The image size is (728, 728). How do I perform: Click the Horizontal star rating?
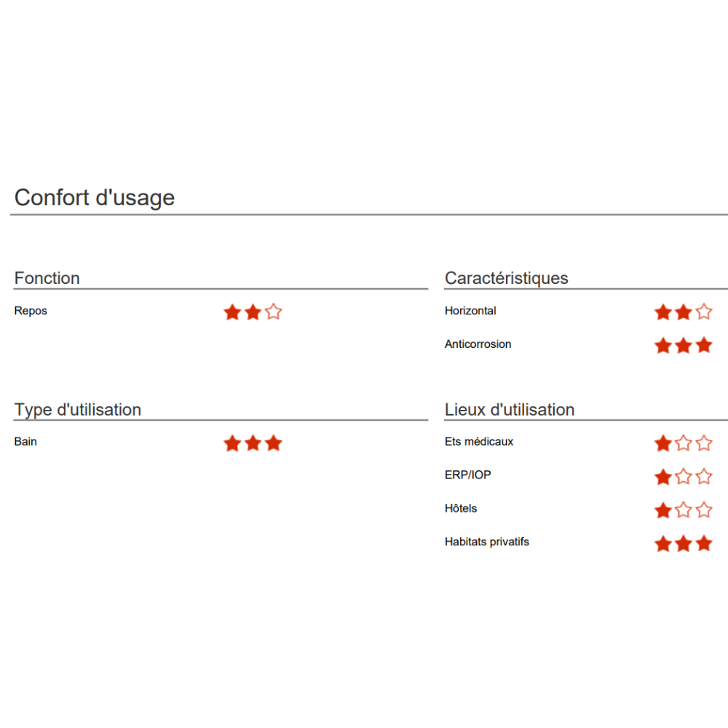pyautogui.click(x=684, y=312)
